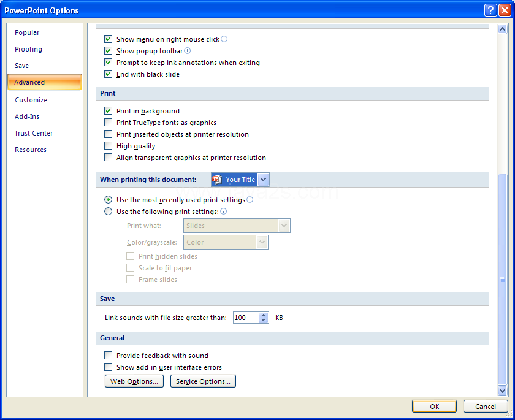Image resolution: width=515 pixels, height=420 pixels.
Task: Enable Print inserted objects at printer resolution
Action: coord(108,134)
